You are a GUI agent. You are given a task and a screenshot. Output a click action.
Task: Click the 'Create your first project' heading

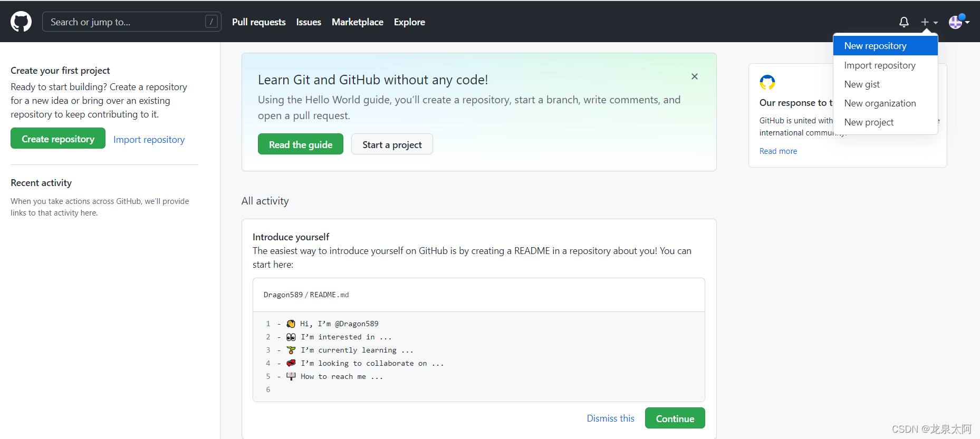[60, 71]
